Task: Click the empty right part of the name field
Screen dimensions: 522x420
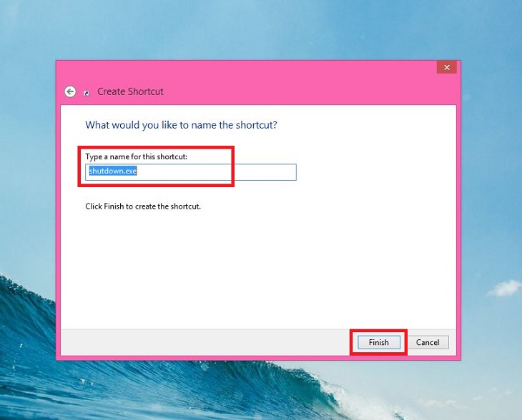Action: point(265,172)
